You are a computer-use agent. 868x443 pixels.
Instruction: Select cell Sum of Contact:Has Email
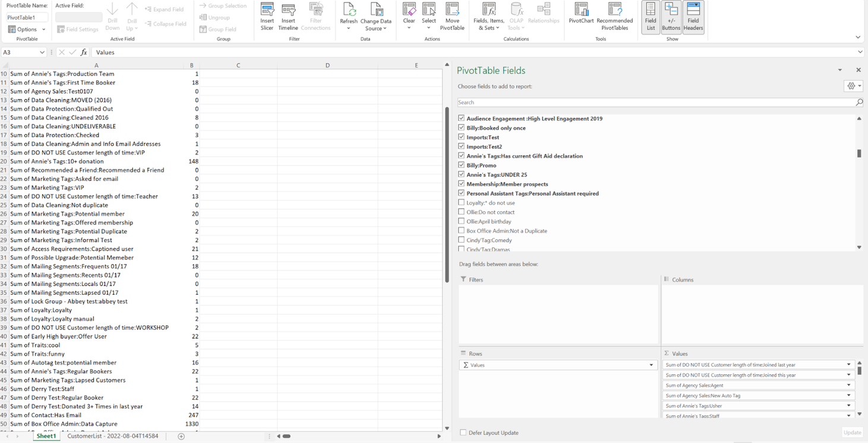pos(96,415)
